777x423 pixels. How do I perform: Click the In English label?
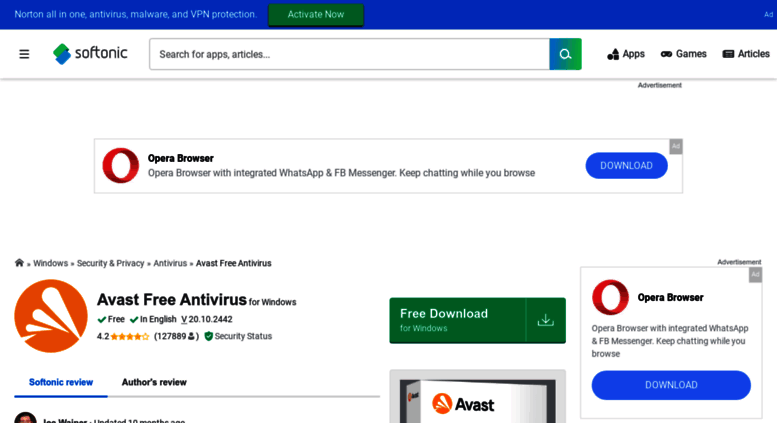(x=153, y=319)
